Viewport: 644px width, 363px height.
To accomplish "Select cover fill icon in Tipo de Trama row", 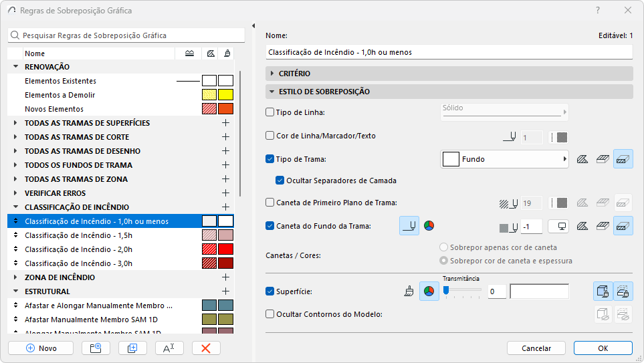I will point(603,159).
